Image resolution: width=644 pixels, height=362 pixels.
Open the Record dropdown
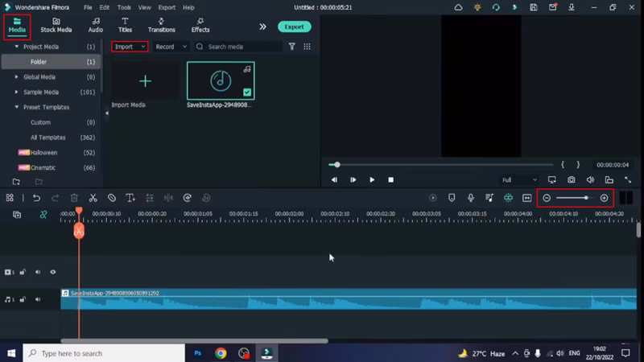171,47
